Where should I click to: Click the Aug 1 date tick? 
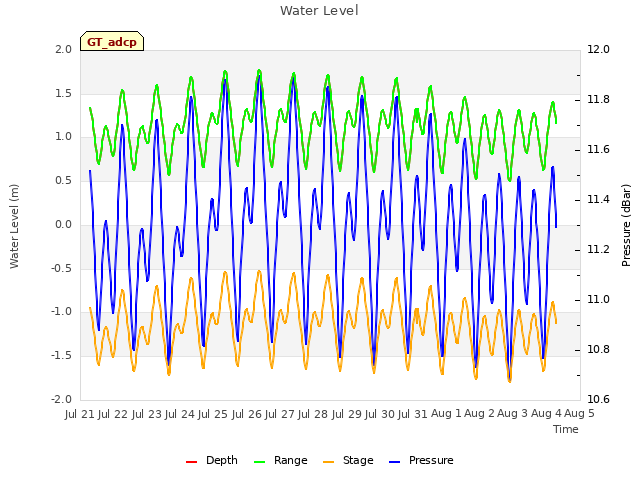pos(446,414)
